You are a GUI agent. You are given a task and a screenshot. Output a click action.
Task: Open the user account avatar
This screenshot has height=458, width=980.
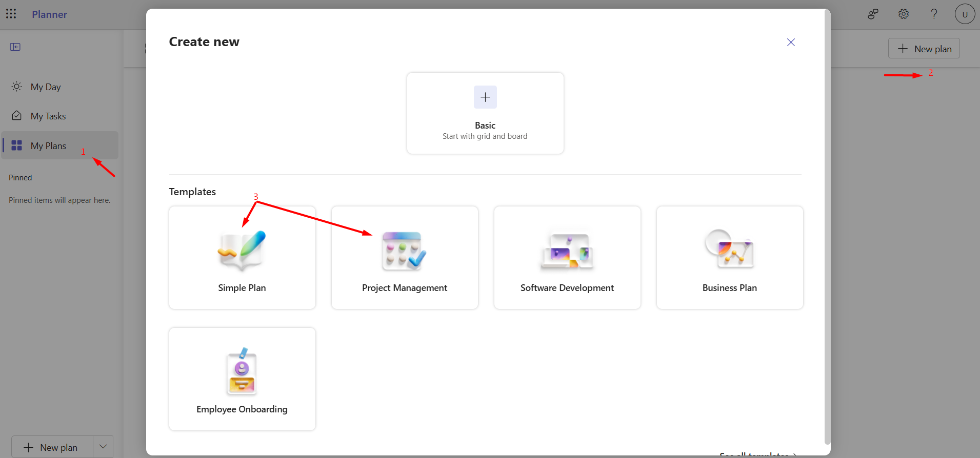point(965,14)
